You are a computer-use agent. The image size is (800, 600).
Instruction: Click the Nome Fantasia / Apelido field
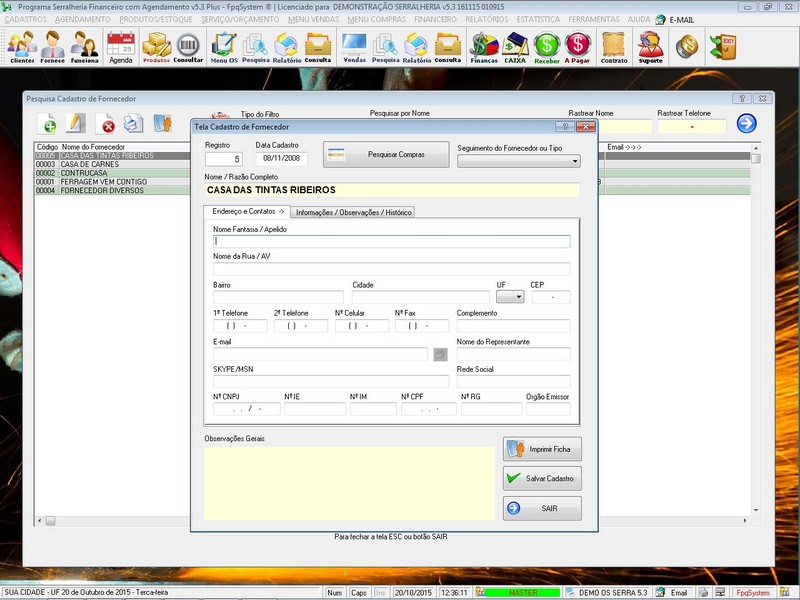point(392,241)
